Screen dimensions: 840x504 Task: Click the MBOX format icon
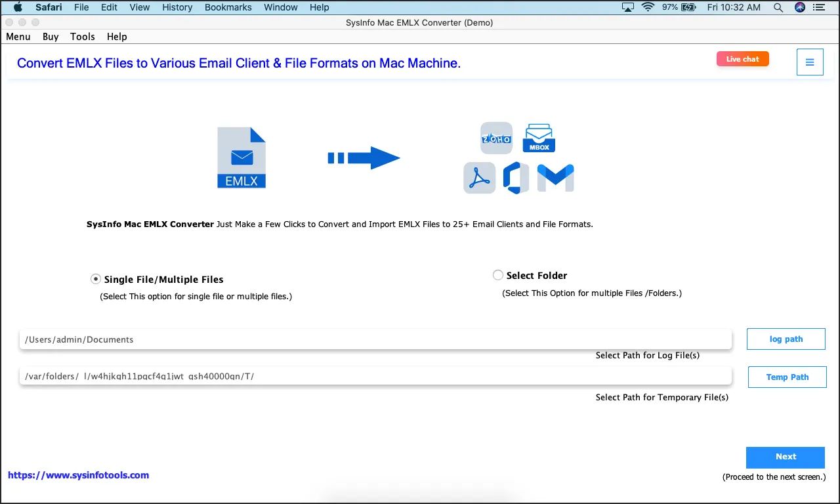coord(539,138)
